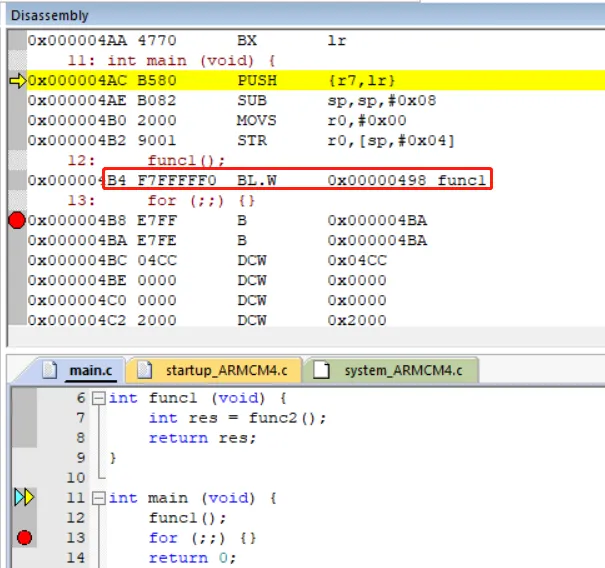Switch to the main.c tab

(89, 370)
